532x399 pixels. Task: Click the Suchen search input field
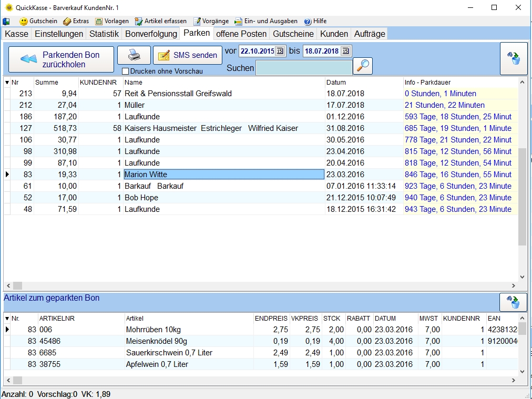pyautogui.click(x=304, y=68)
